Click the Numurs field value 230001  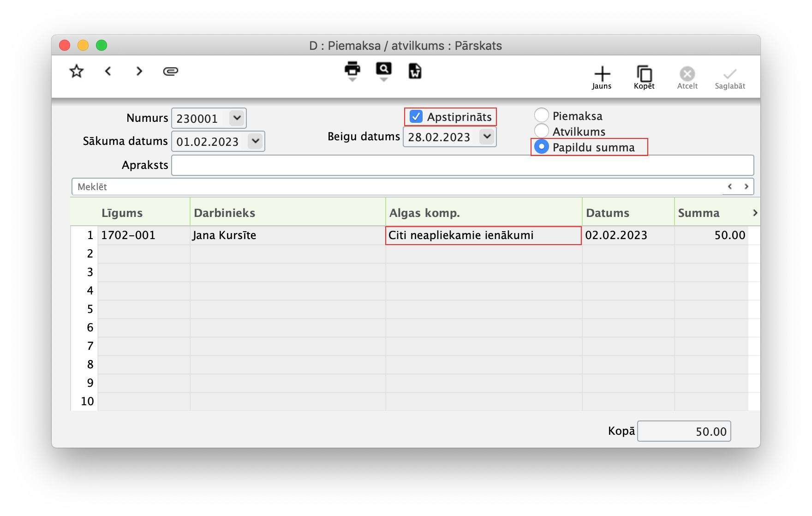click(197, 119)
